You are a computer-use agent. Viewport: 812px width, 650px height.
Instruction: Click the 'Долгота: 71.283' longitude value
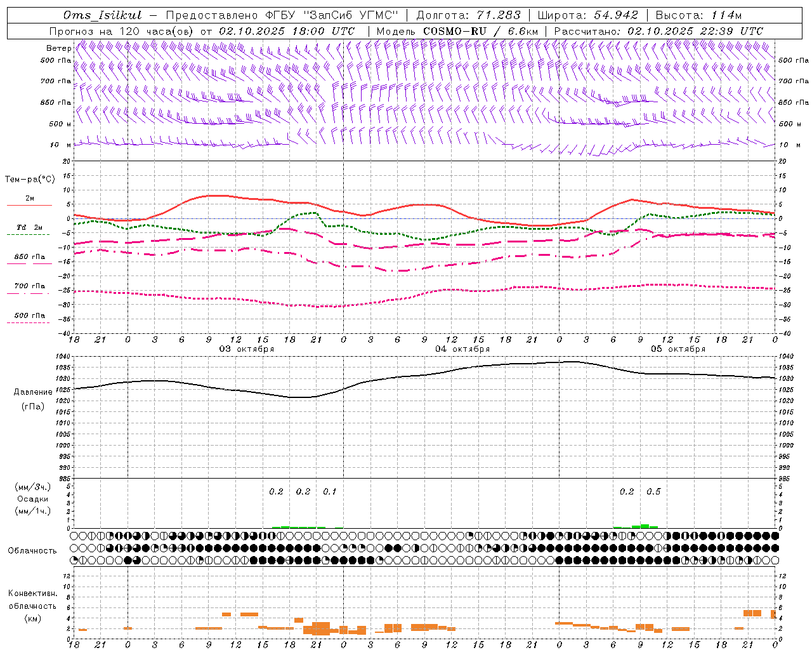coord(468,15)
